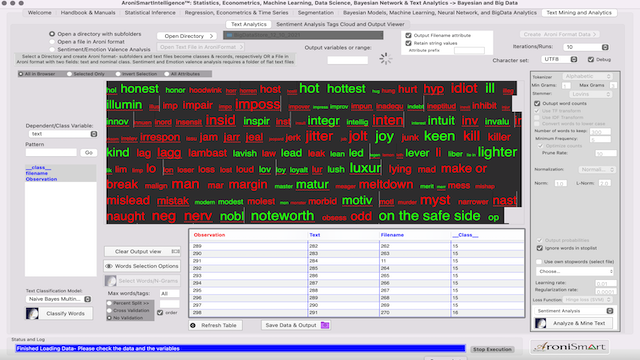The image size is (640, 360).
Task: Select Observation in the variables list
Action: (x=41, y=179)
